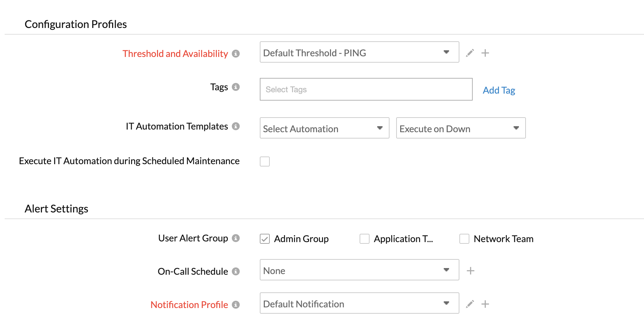Add a new On-Call Schedule with plus icon
644x331 pixels.
click(470, 271)
